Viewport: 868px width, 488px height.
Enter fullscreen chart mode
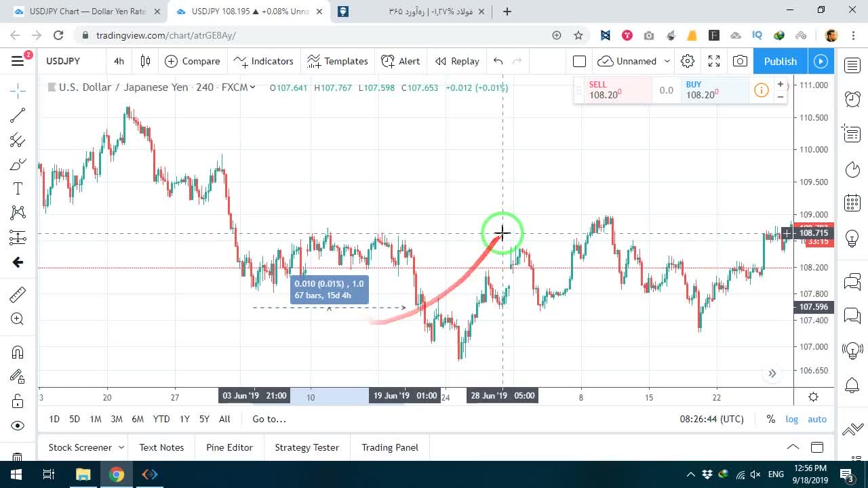714,61
